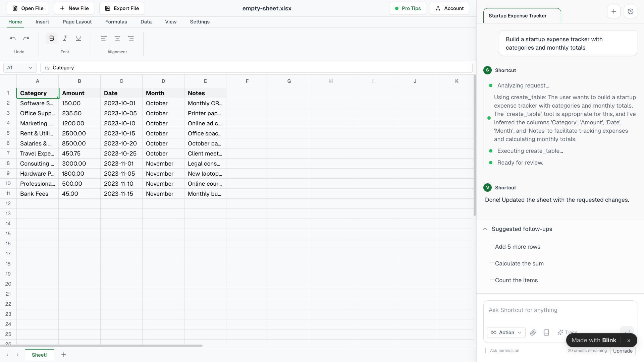This screenshot has height=362, width=644.
Task: Open the notebook icon next to the paperclip
Action: (546, 333)
